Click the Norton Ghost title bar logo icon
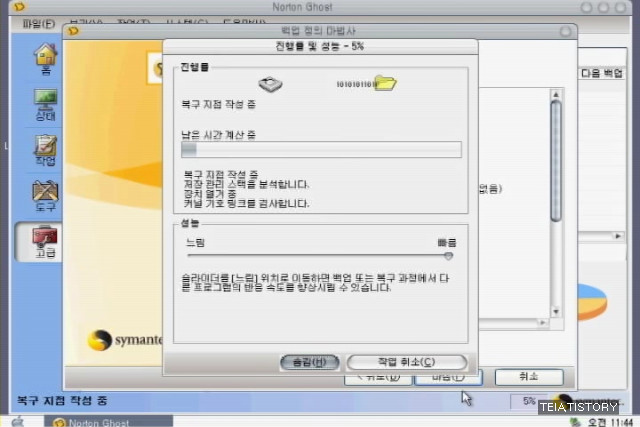Image resolution: width=640 pixels, height=427 pixels. click(x=19, y=7)
